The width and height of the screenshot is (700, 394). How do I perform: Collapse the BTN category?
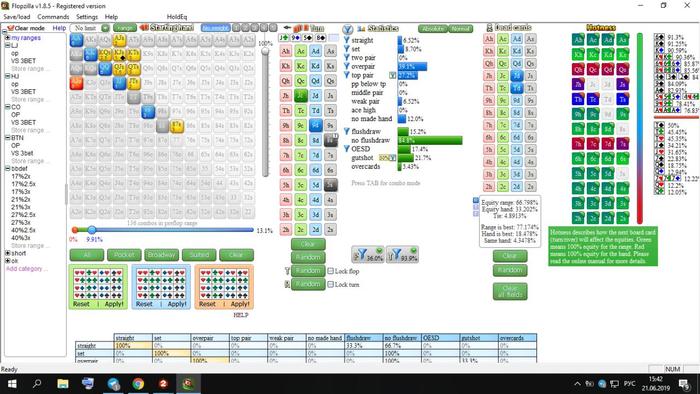tap(8, 138)
